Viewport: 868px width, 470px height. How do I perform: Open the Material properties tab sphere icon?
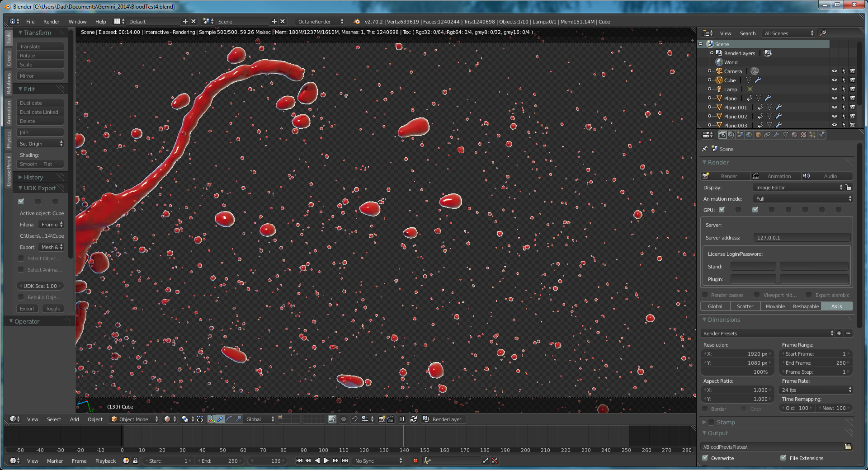(794, 135)
